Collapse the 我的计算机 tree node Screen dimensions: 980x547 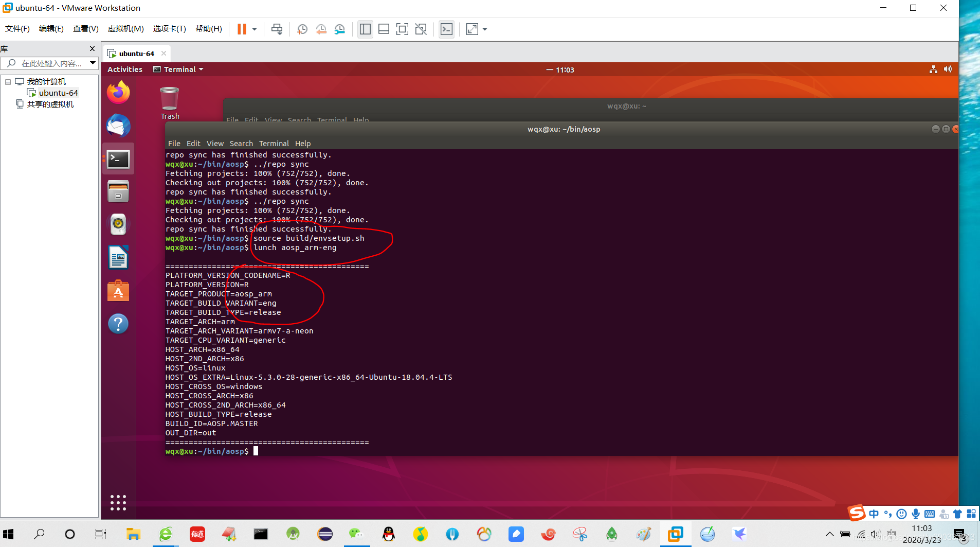[x=8, y=82]
